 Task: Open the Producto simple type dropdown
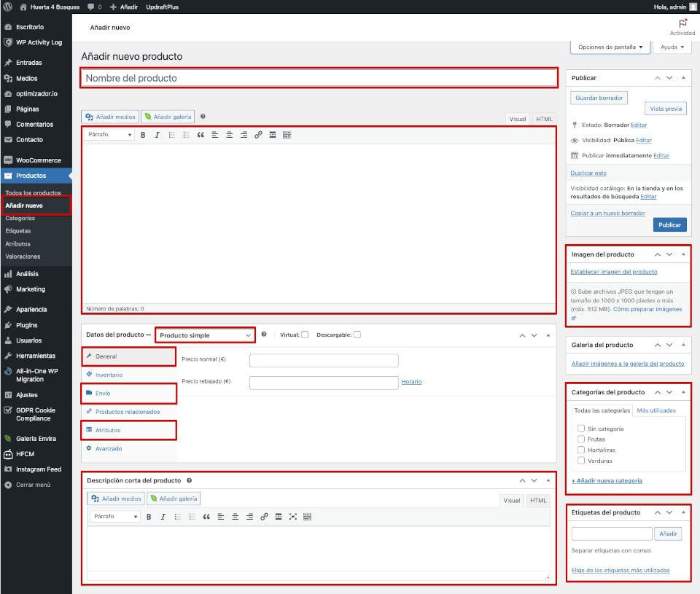[206, 335]
